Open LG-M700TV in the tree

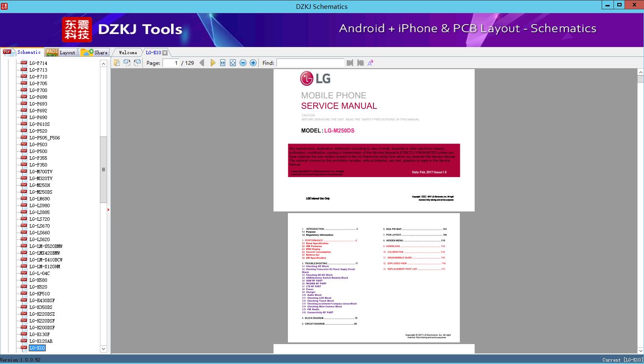(x=41, y=172)
